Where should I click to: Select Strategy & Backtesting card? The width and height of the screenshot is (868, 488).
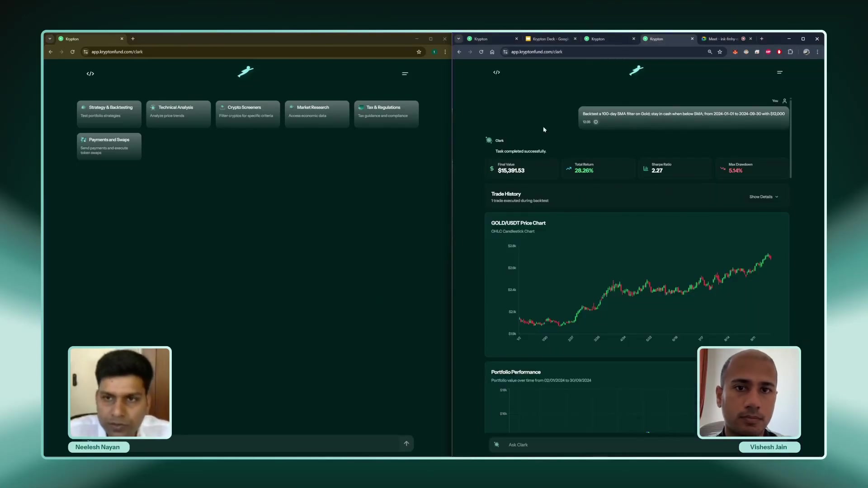click(x=109, y=113)
